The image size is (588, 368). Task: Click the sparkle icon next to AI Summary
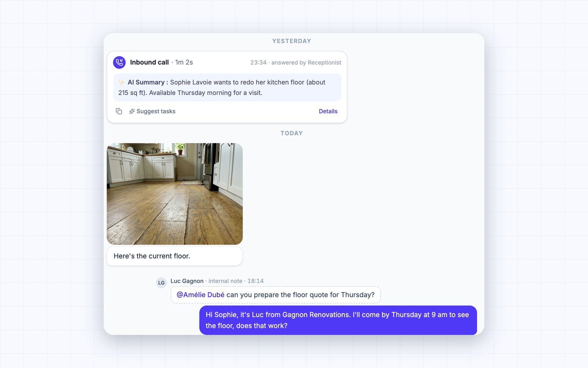[x=122, y=82]
